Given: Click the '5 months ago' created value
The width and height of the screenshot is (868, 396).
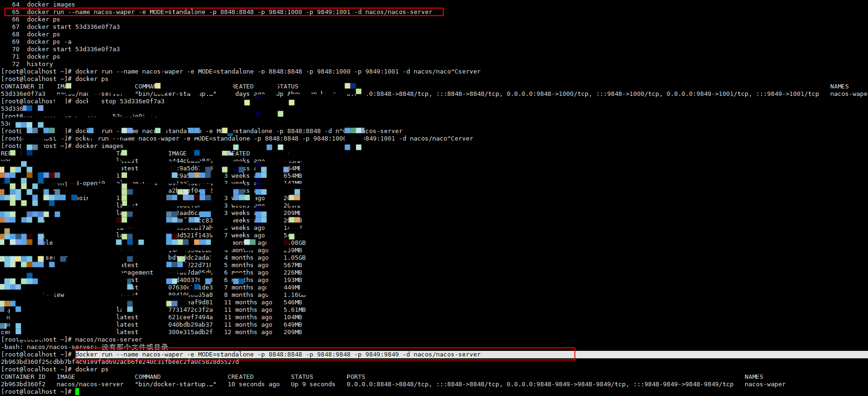Looking at the screenshot, I should 246,265.
